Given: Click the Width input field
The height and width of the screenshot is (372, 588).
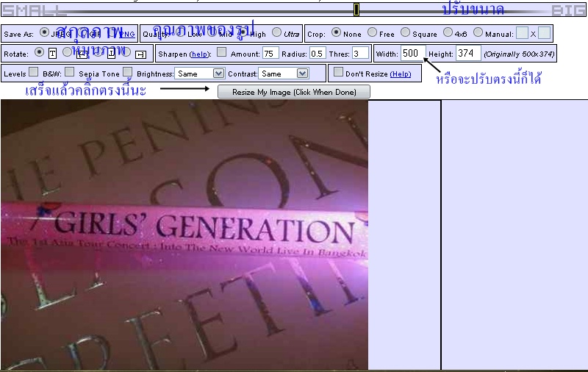Looking at the screenshot, I should click(413, 53).
